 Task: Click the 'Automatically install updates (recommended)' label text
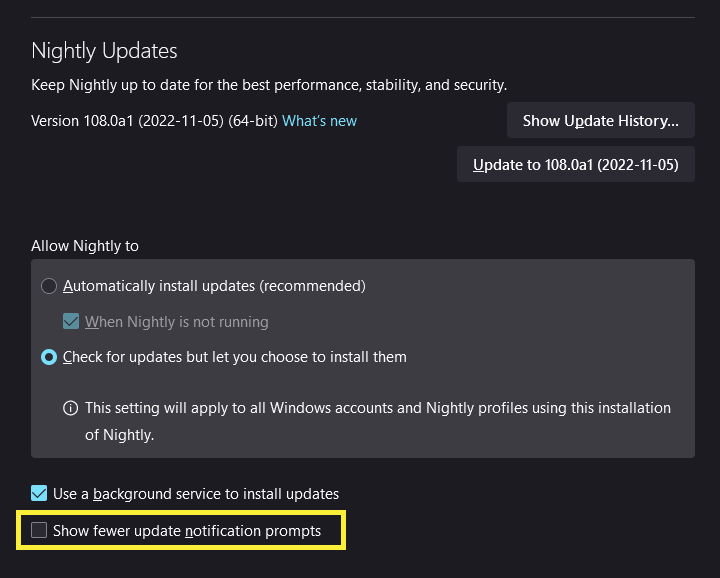coord(214,286)
